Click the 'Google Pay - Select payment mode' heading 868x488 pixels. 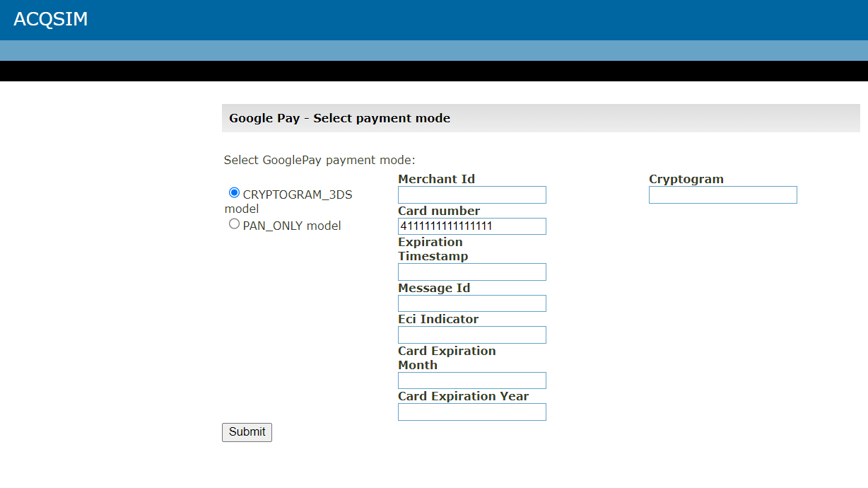pos(339,118)
